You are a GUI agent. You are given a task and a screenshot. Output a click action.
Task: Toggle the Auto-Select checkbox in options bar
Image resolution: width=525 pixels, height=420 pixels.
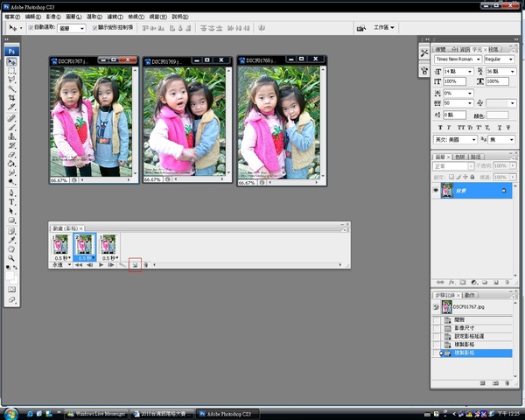click(x=31, y=27)
